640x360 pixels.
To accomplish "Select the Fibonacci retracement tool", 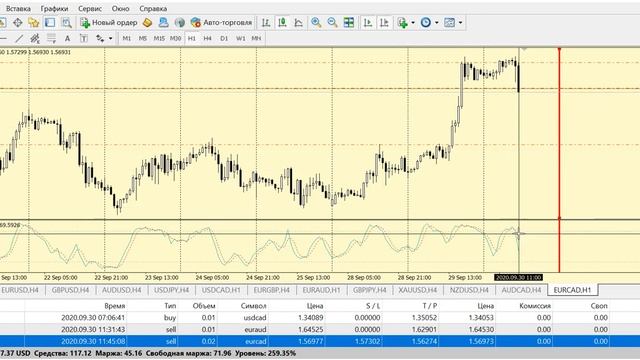I will [x=51, y=38].
